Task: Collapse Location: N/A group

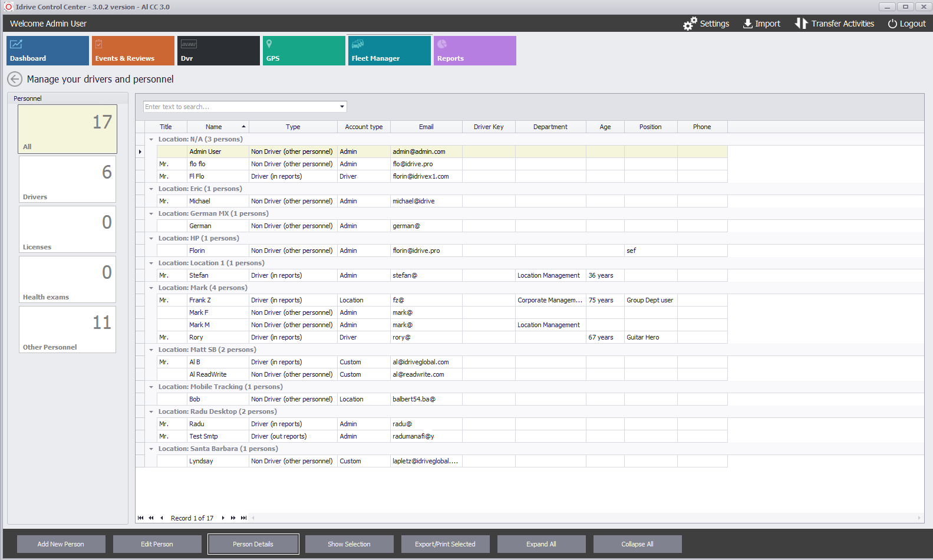Action: tap(151, 140)
